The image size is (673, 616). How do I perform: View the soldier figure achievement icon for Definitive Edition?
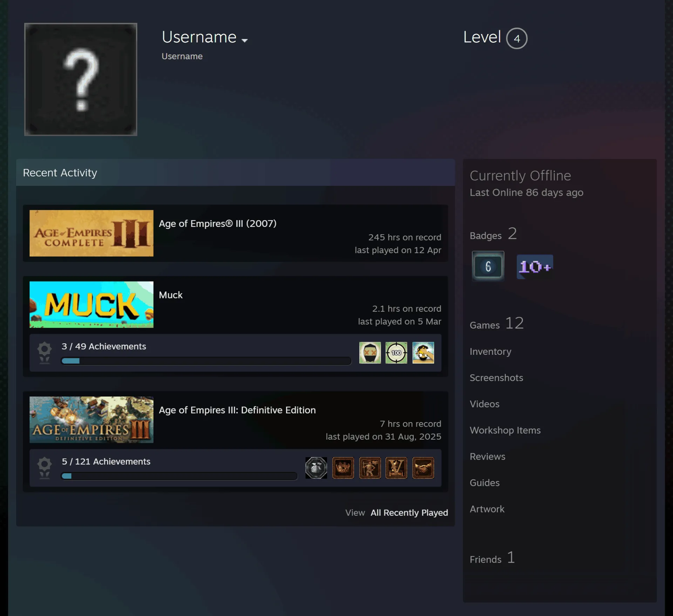370,468
